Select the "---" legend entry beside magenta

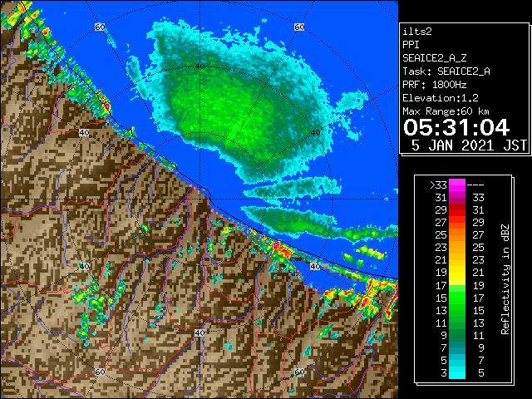point(475,185)
